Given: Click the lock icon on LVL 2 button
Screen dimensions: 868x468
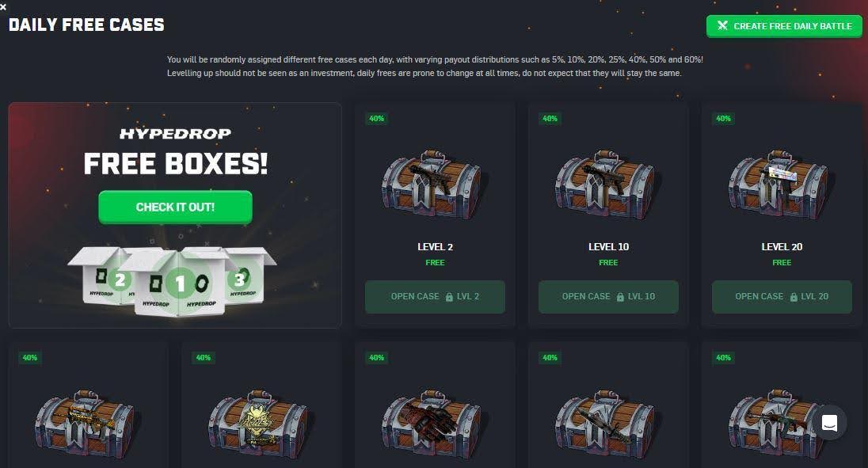Looking at the screenshot, I should [449, 297].
